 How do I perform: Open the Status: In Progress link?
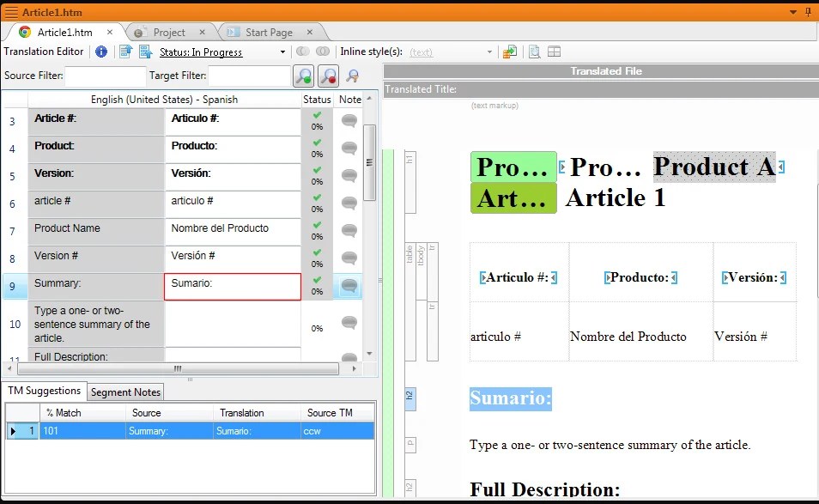pos(201,52)
